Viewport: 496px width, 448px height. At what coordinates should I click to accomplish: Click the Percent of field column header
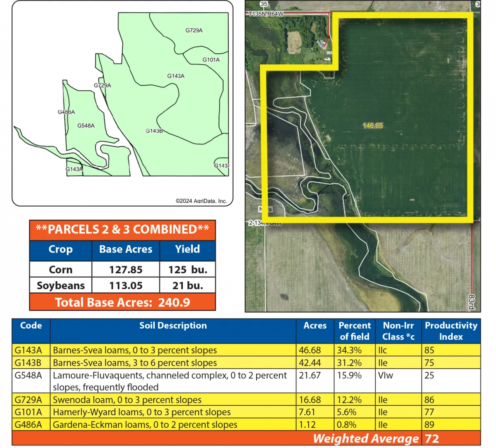tap(355, 331)
